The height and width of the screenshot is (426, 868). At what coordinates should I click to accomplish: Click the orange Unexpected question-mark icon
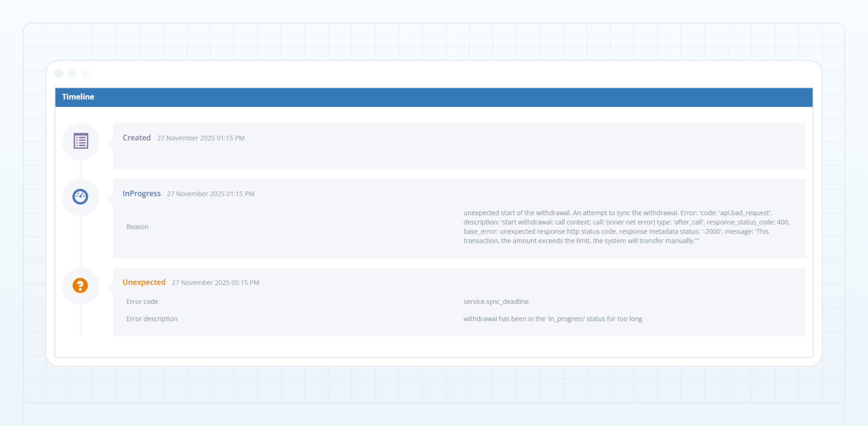coord(80,286)
